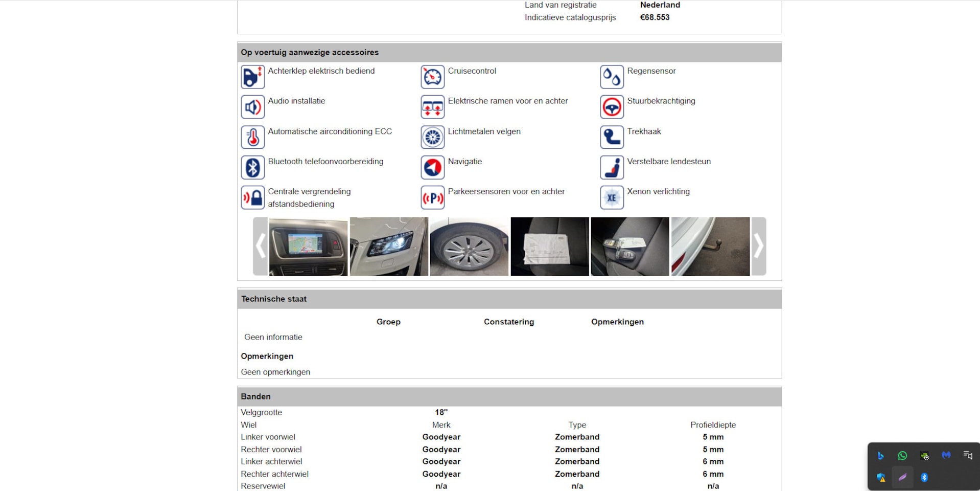Screen dimensions: 980x491
Task: Click the Cruisecontrol speedometer icon
Action: 432,77
